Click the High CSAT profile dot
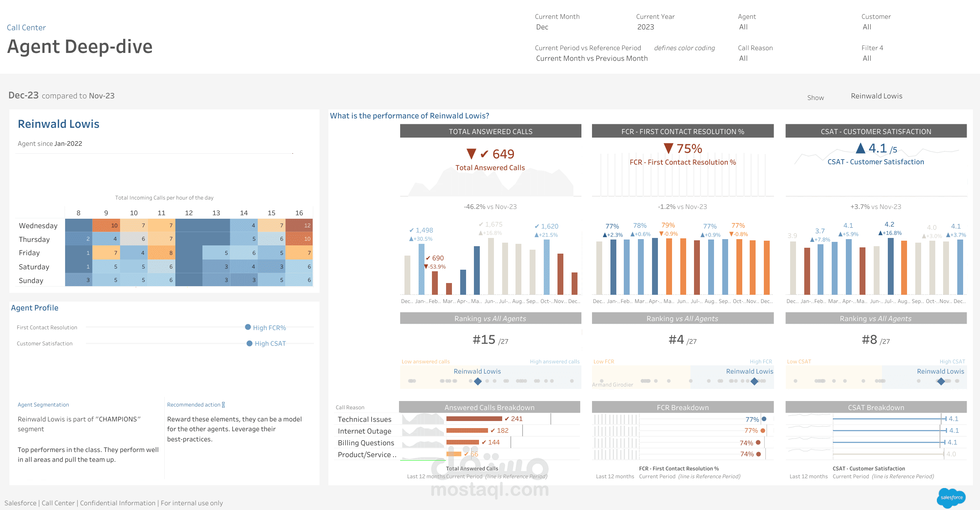Screen dimensions: 980x510 click(x=250, y=343)
